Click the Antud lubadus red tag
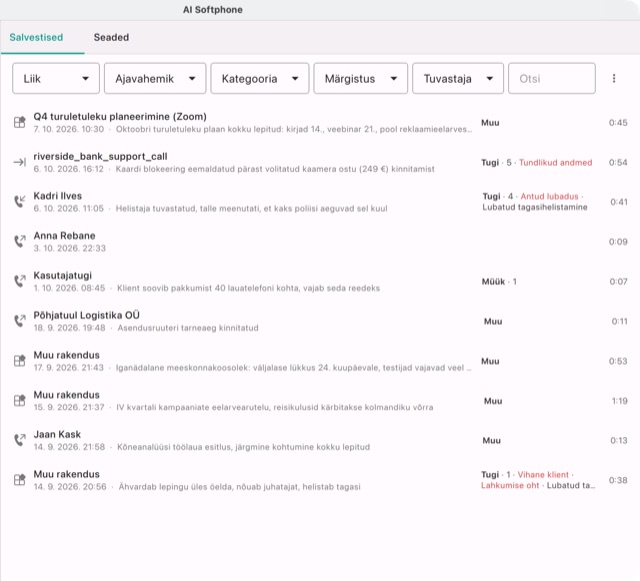 (549, 196)
